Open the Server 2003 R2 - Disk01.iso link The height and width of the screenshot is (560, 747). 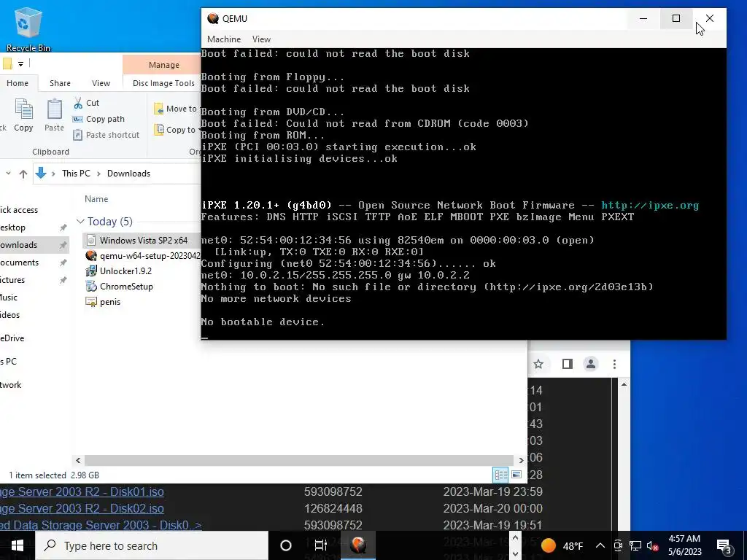point(82,491)
